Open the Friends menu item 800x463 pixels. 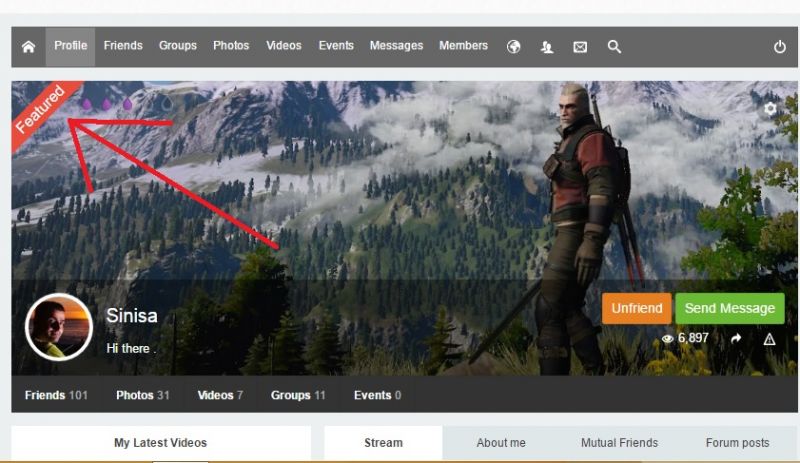click(123, 46)
